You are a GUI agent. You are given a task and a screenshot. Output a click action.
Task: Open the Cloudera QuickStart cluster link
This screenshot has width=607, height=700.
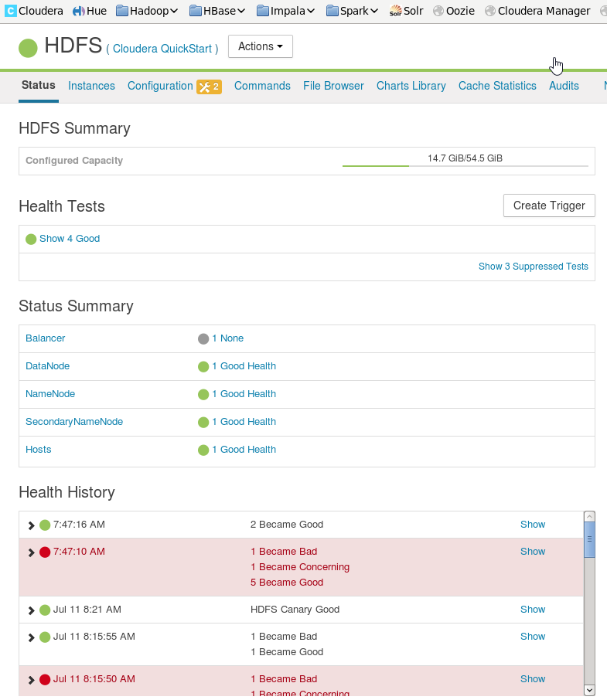point(162,49)
